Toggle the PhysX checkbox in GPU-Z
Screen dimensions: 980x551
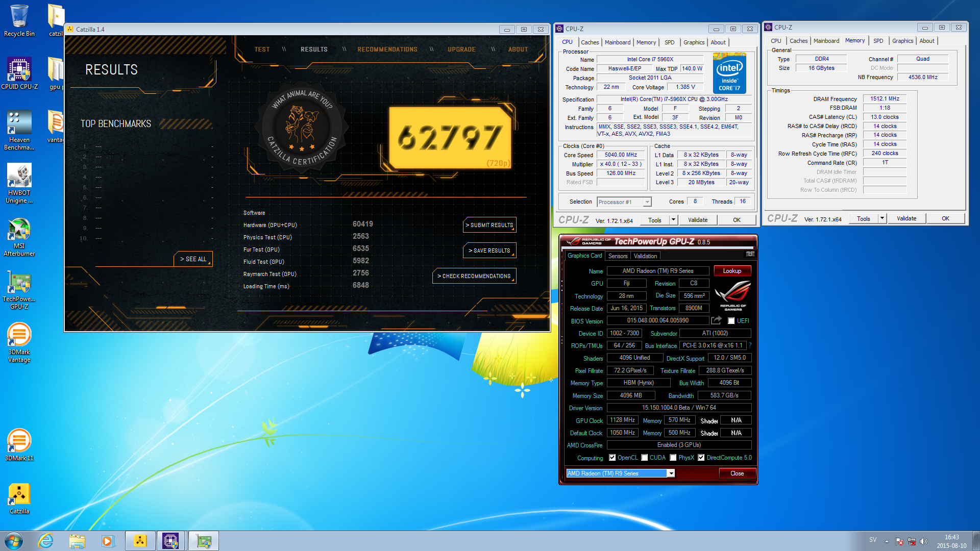(673, 458)
